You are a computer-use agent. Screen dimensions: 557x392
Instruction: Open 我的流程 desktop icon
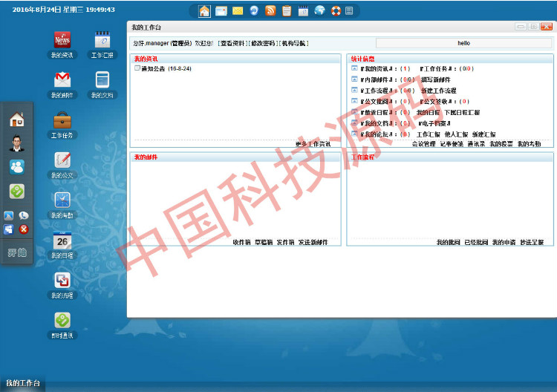point(62,285)
